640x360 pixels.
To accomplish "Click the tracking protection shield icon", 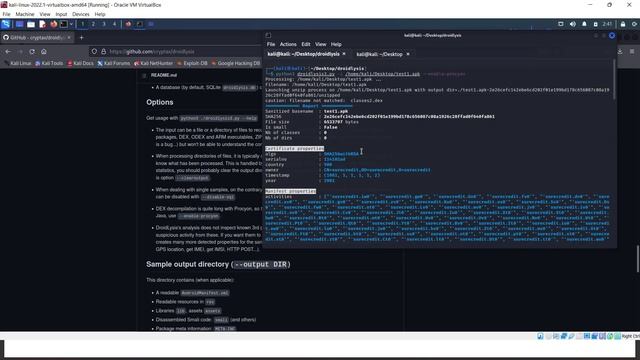I will [94, 51].
